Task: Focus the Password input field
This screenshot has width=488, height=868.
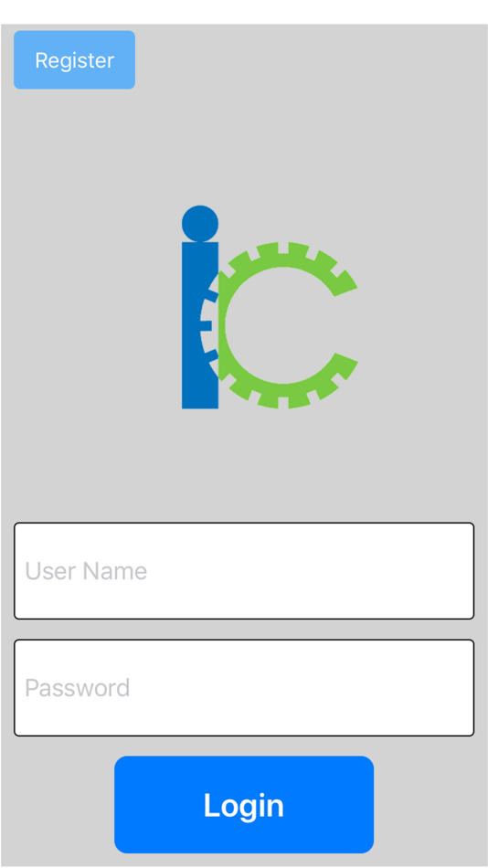Action: pyautogui.click(x=244, y=687)
